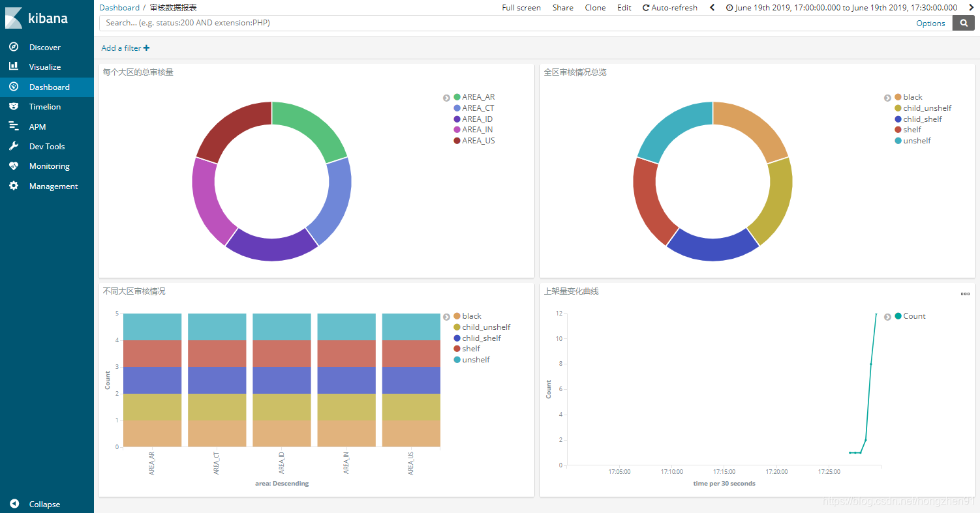Click the Add a filter link
The height and width of the screenshot is (513, 980).
125,48
